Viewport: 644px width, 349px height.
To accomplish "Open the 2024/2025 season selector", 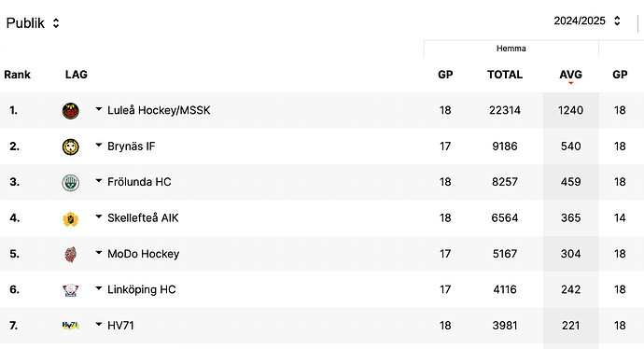I will [x=587, y=21].
